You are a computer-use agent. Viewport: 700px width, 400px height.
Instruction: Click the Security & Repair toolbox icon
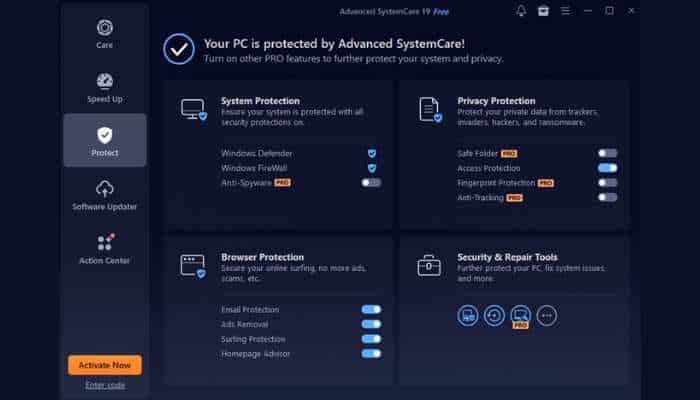(x=429, y=266)
